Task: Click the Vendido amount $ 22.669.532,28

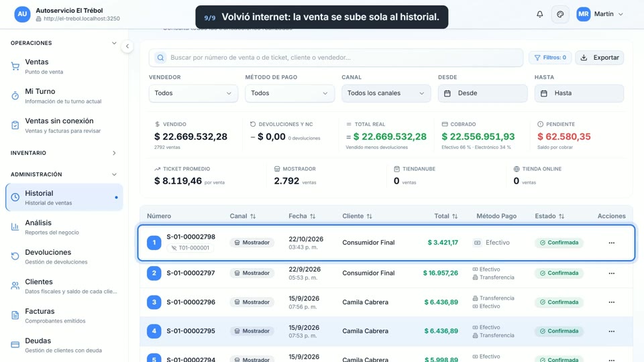Action: (x=191, y=137)
